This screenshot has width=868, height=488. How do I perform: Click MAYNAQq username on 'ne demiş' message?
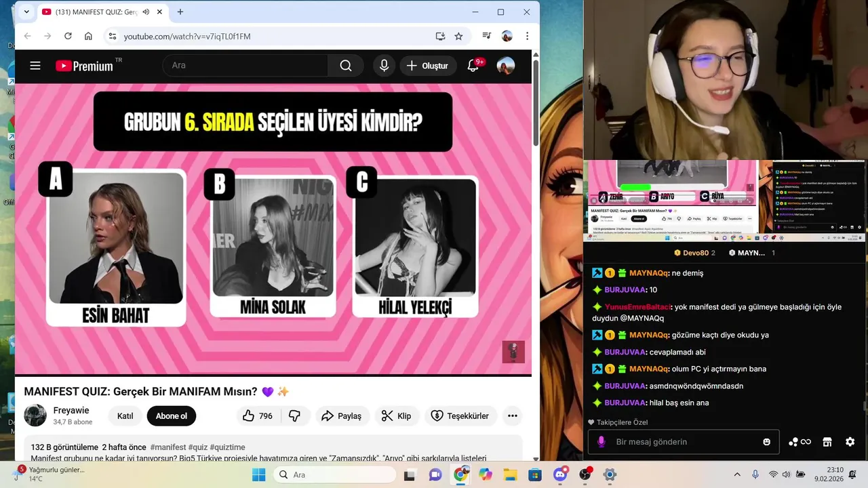[648, 273]
